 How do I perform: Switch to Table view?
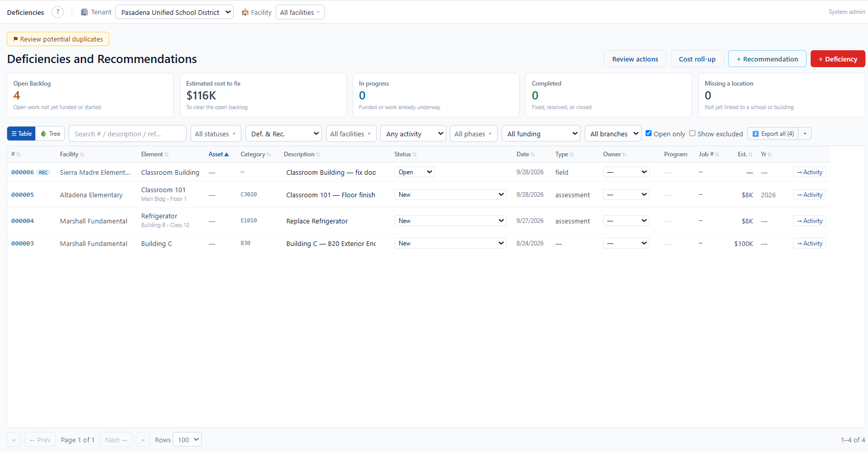(22, 134)
